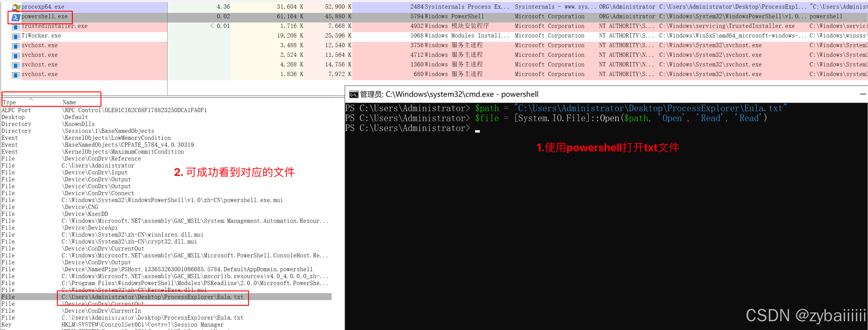Select the \Device\NamedPipe\PSHost handle row

click(x=166, y=270)
